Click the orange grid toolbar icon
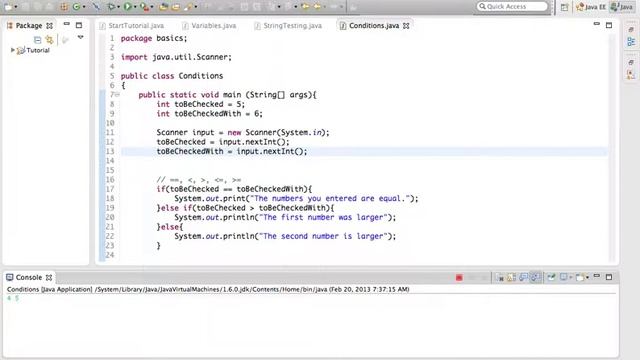This screenshot has width=640, height=360. tap(64, 7)
